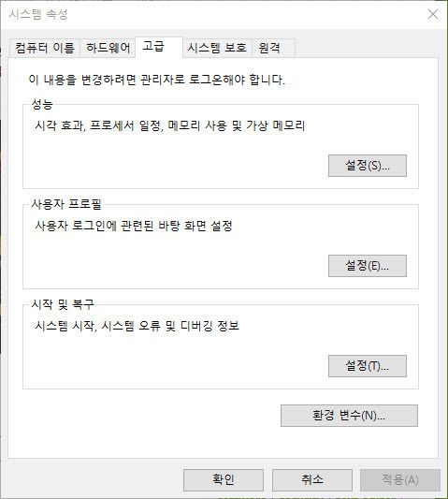Click the 시각 효과 description text
This screenshot has height=499, width=448.
(x=170, y=125)
